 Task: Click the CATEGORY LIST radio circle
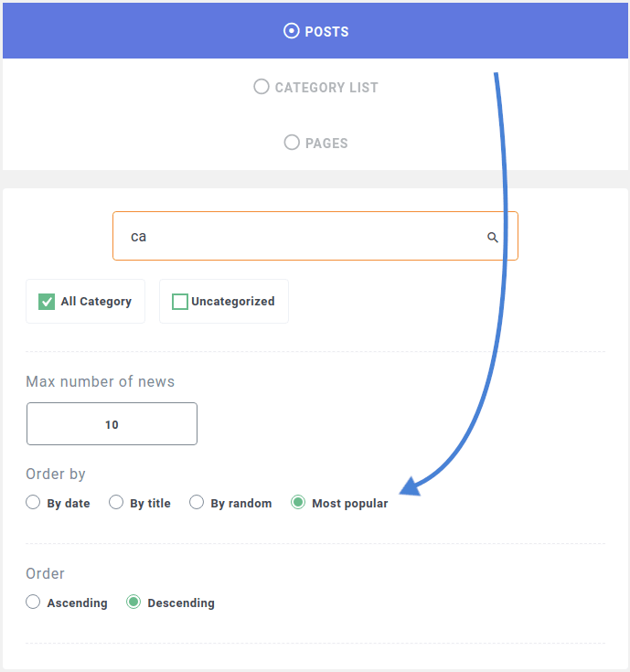pyautogui.click(x=262, y=87)
